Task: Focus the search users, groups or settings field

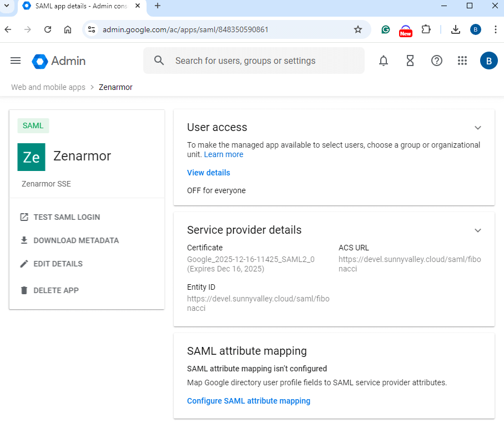Action: coord(261,61)
